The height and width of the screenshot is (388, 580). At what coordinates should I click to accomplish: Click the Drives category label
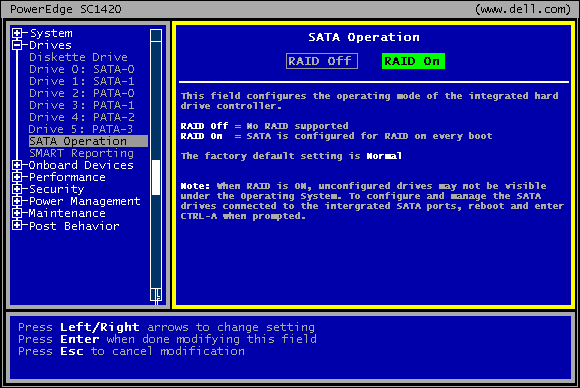pos(50,45)
